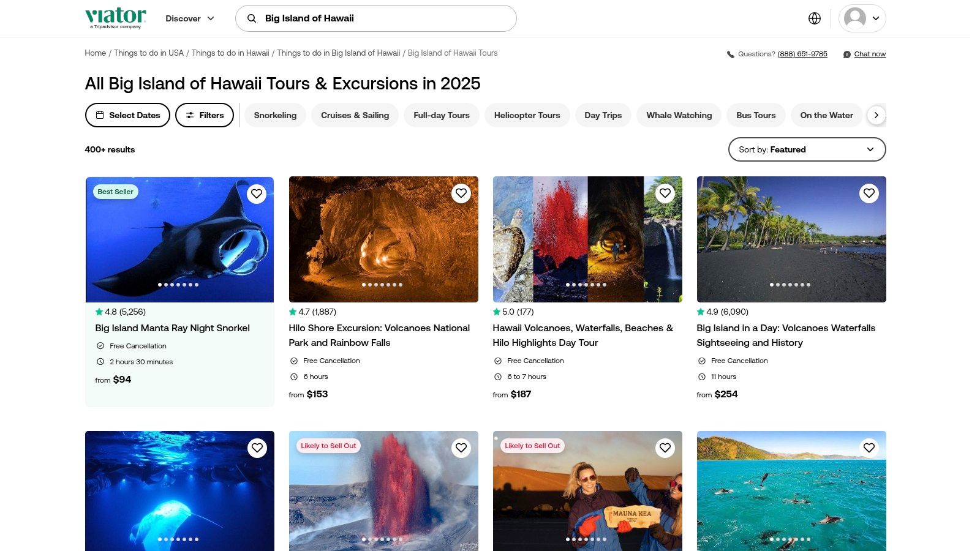The width and height of the screenshot is (980, 551).
Task: Click the Best Seller badge
Action: (x=115, y=192)
